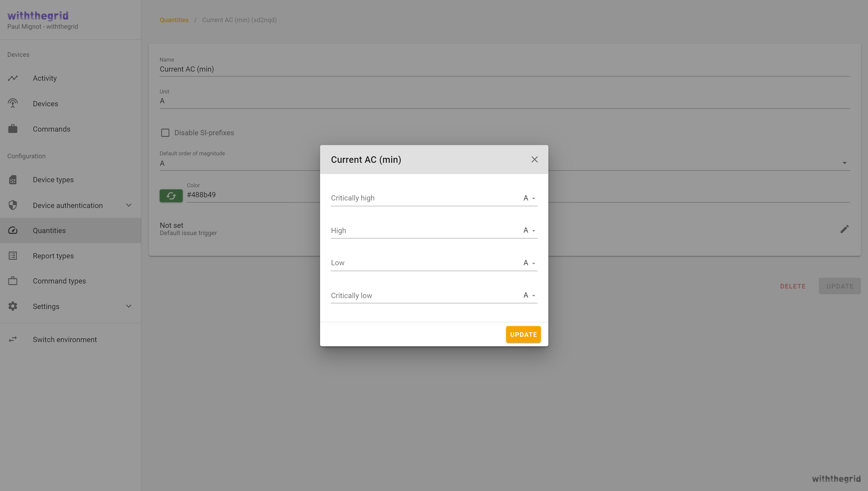Click the Report types list icon
The width and height of the screenshot is (868, 491).
click(13, 256)
